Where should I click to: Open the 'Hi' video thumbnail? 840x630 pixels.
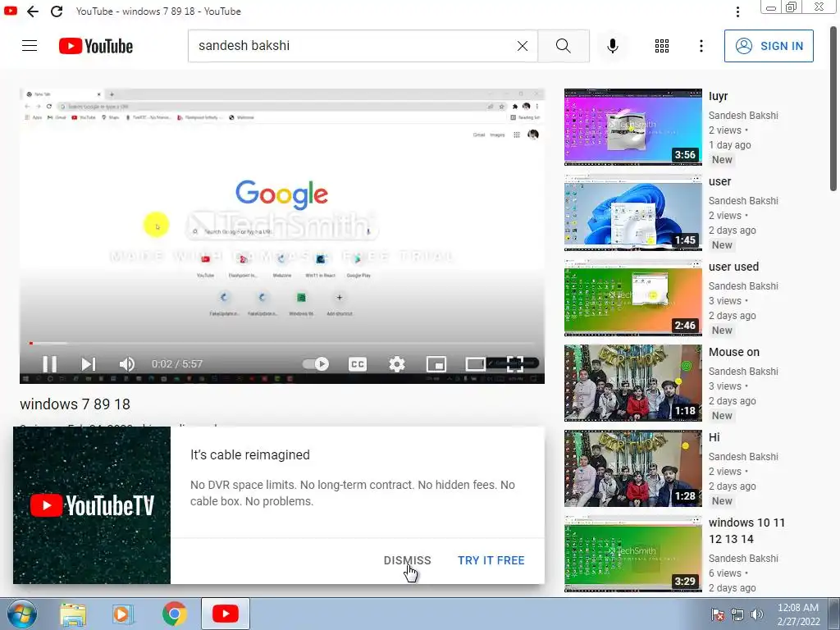coord(632,468)
